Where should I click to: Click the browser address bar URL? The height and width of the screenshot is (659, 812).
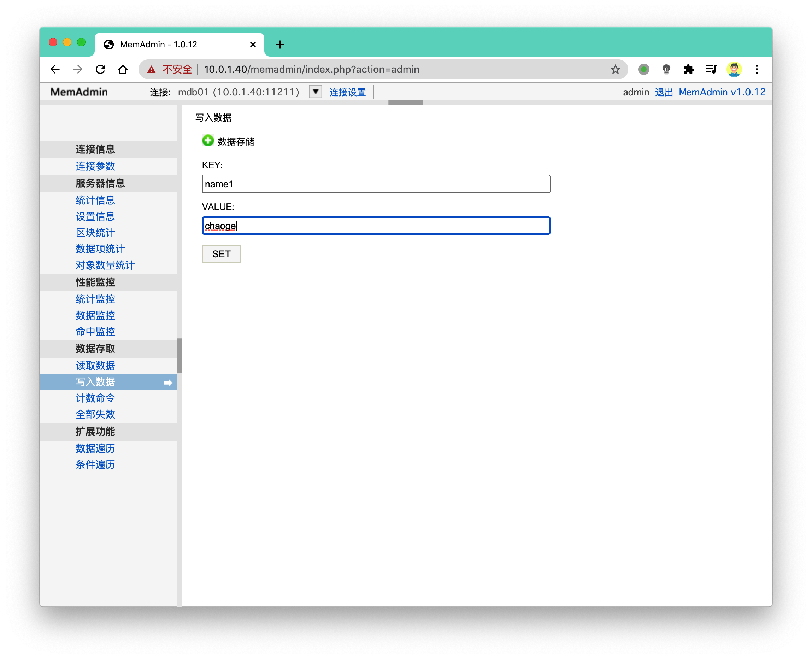pos(312,69)
